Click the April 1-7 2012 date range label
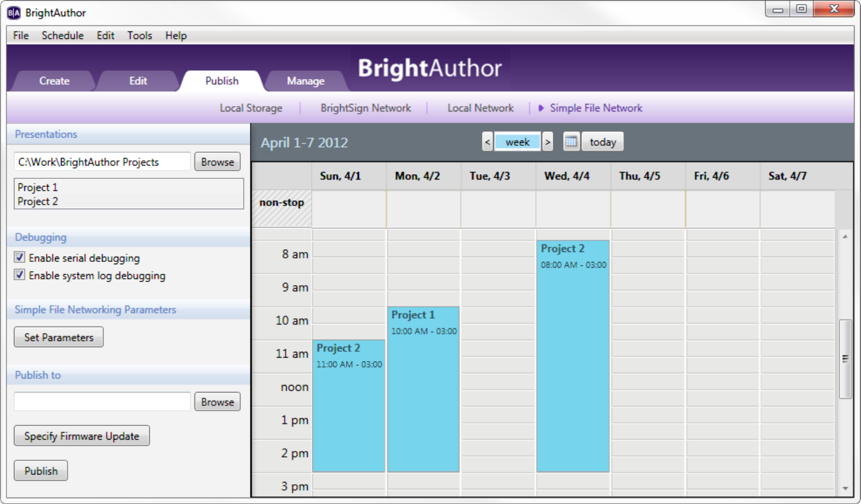 point(304,143)
